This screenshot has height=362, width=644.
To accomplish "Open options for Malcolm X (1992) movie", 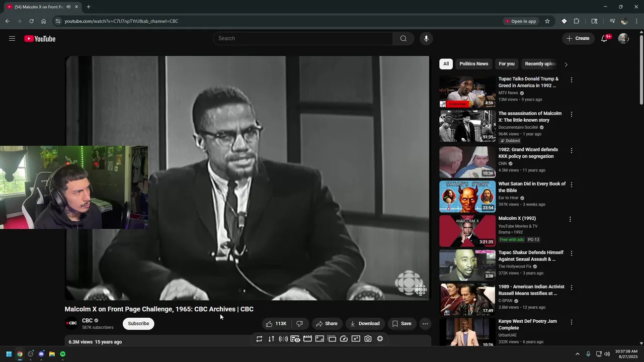I will click(x=570, y=219).
